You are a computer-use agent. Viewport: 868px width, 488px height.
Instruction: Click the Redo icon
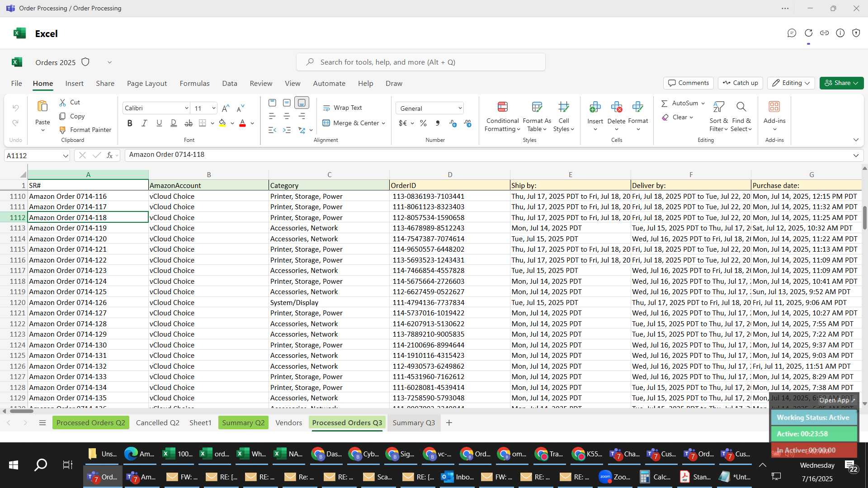coord(15,123)
